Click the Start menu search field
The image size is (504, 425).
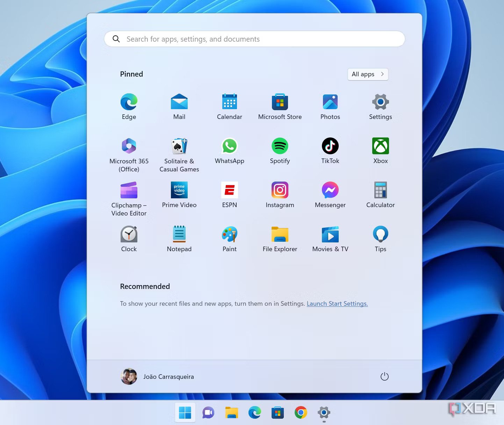pyautogui.click(x=254, y=39)
